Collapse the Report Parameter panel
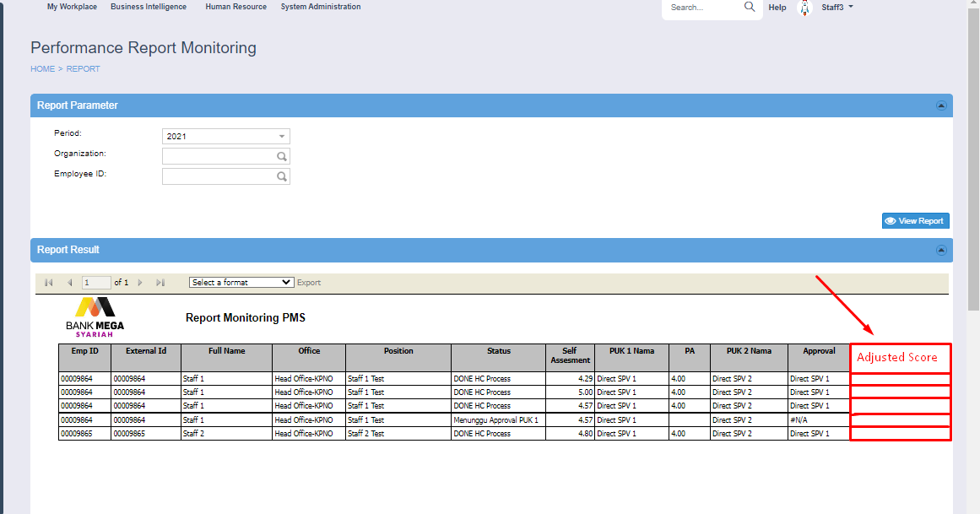Screen dimensions: 980x514 (940, 106)
